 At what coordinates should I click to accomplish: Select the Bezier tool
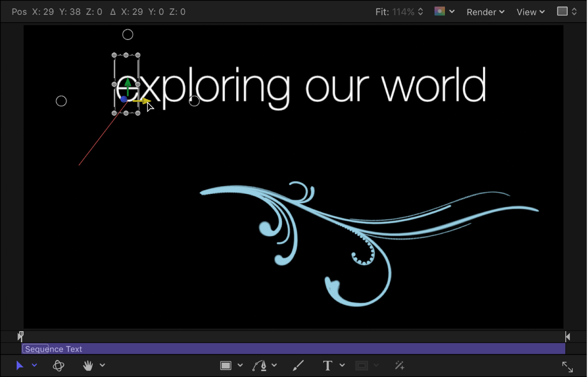click(x=262, y=365)
